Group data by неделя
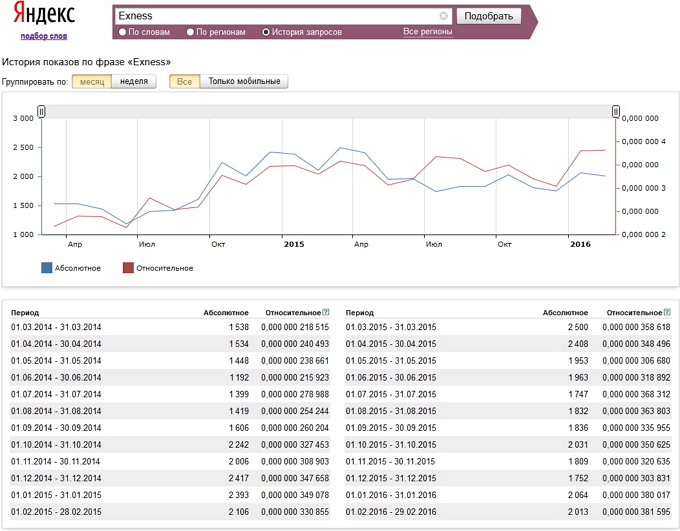Screen dimensions: 680x531 click(x=134, y=82)
